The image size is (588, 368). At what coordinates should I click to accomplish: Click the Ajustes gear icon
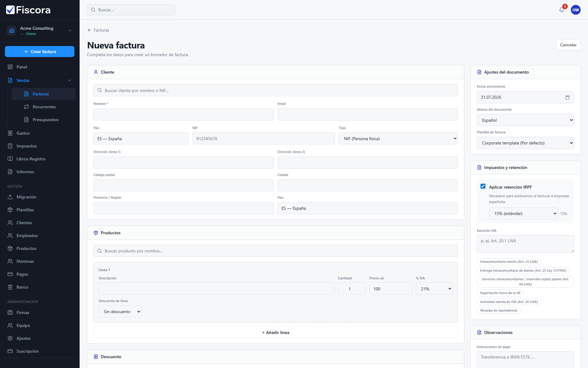pos(10,338)
